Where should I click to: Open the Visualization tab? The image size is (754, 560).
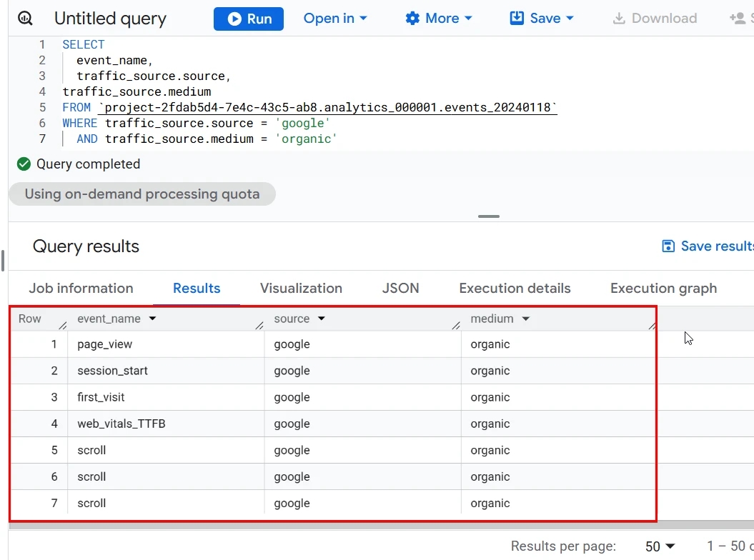coord(301,288)
